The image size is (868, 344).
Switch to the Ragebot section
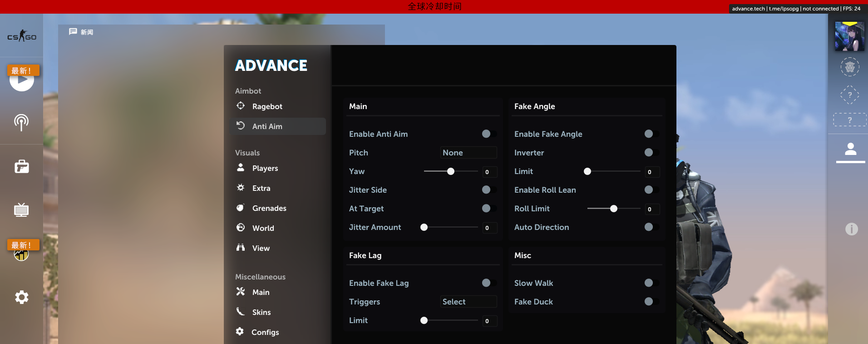click(x=267, y=106)
